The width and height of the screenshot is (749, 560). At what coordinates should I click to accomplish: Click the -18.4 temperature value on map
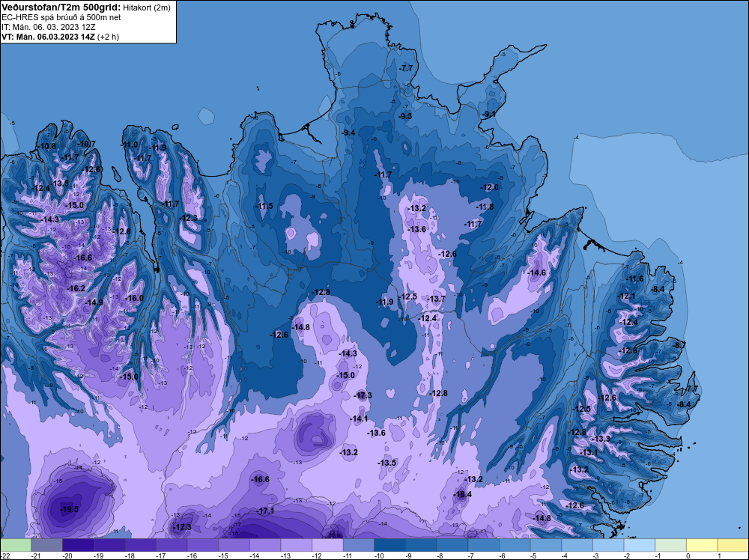tap(462, 494)
